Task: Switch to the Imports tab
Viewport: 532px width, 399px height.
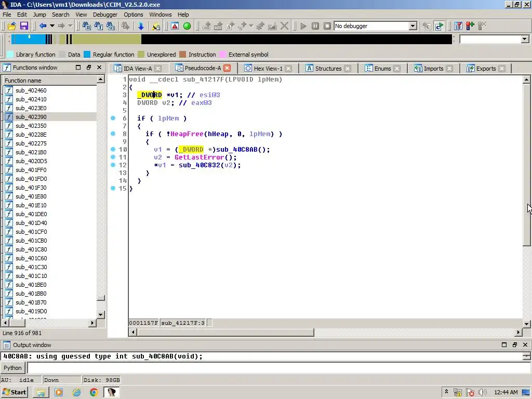Action: [433, 69]
